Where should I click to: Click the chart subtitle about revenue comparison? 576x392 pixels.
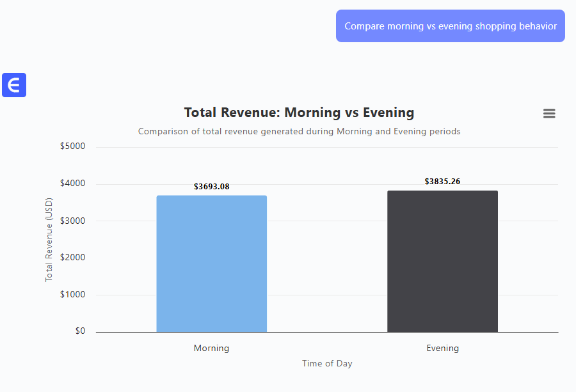coord(299,131)
